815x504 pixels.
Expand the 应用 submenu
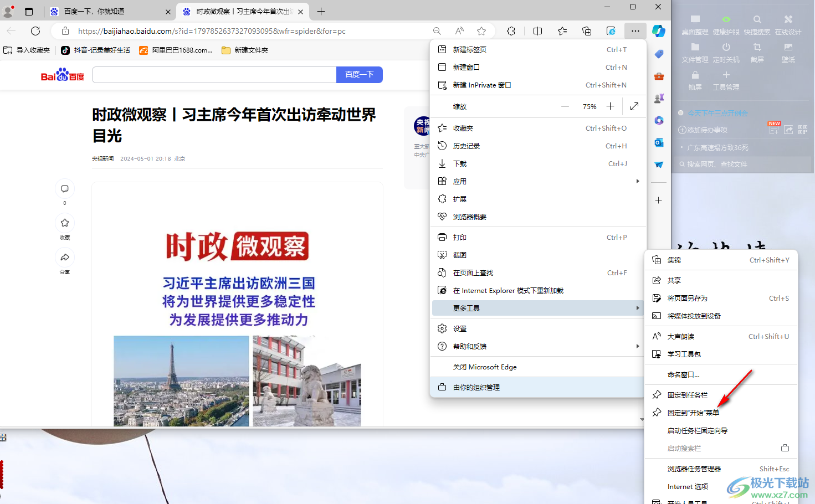pyautogui.click(x=538, y=181)
